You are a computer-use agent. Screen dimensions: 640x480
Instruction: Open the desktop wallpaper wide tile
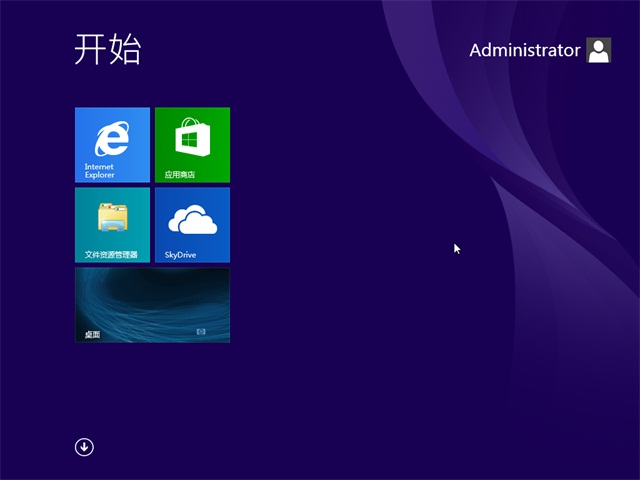pos(152,300)
